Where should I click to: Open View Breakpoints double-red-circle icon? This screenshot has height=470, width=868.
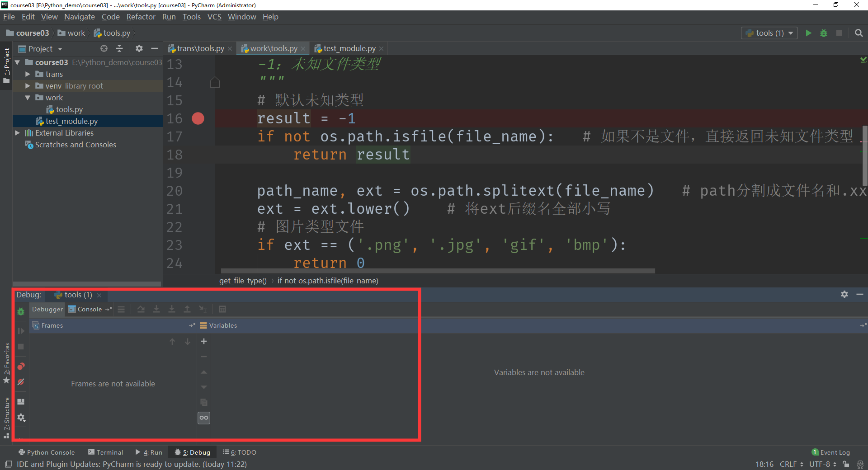point(21,366)
